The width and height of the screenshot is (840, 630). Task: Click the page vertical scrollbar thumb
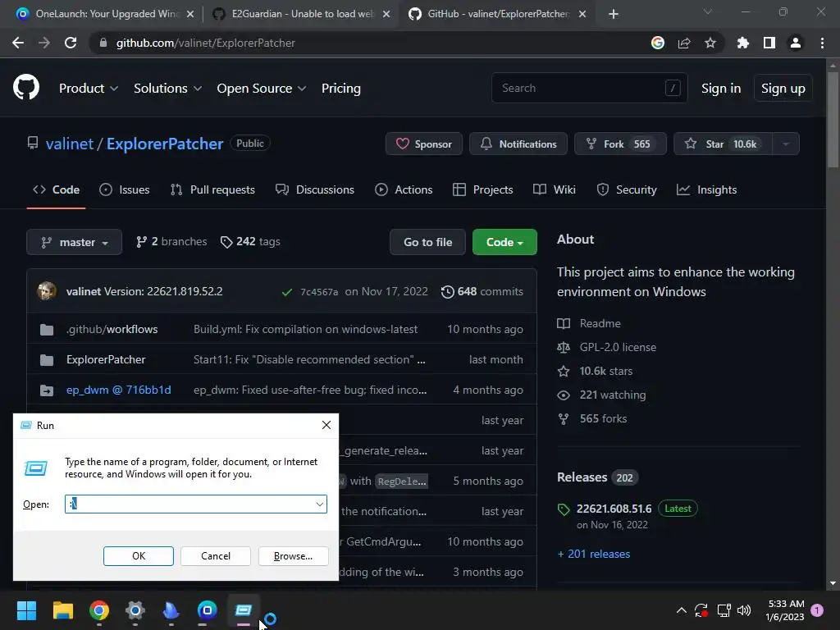pos(833,121)
